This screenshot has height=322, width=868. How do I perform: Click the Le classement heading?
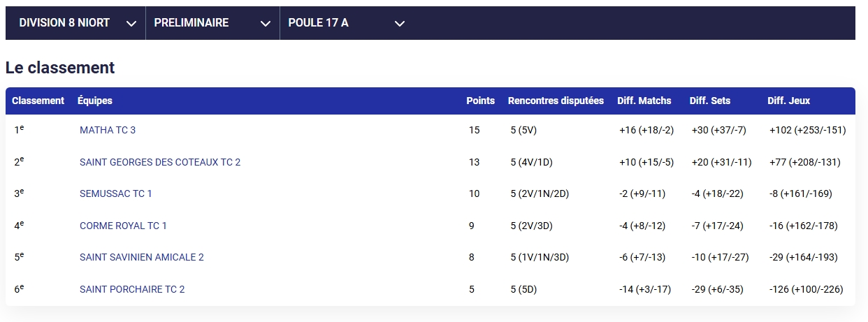(x=60, y=68)
